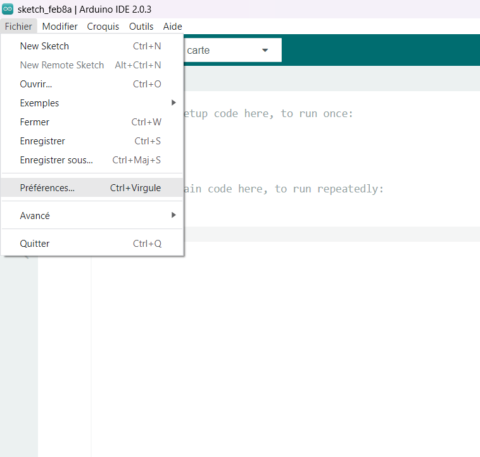Click Enregistrer to save the sketch
This screenshot has width=480, height=457.
[92, 141]
